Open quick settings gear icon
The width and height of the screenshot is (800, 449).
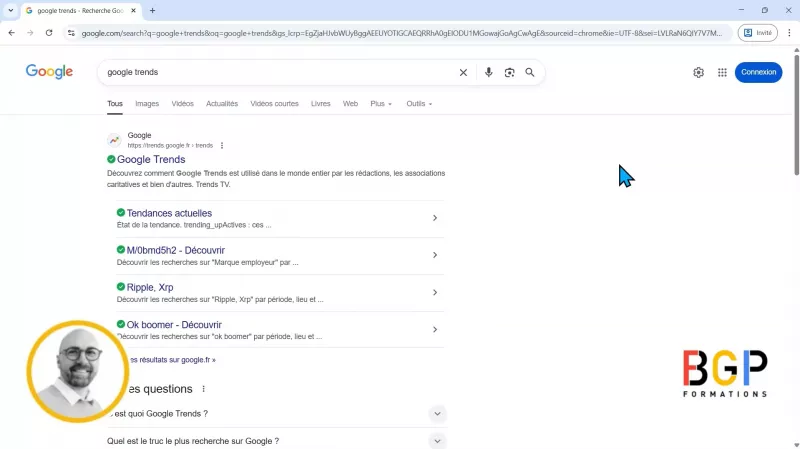click(x=698, y=72)
